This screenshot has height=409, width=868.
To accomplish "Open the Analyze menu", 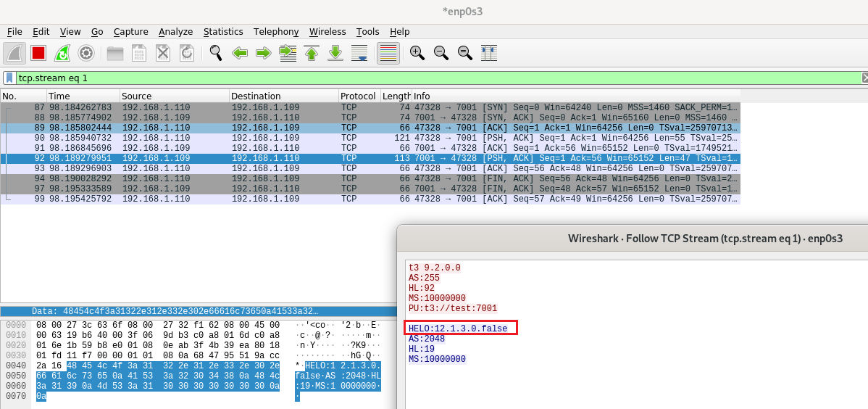I will point(175,32).
